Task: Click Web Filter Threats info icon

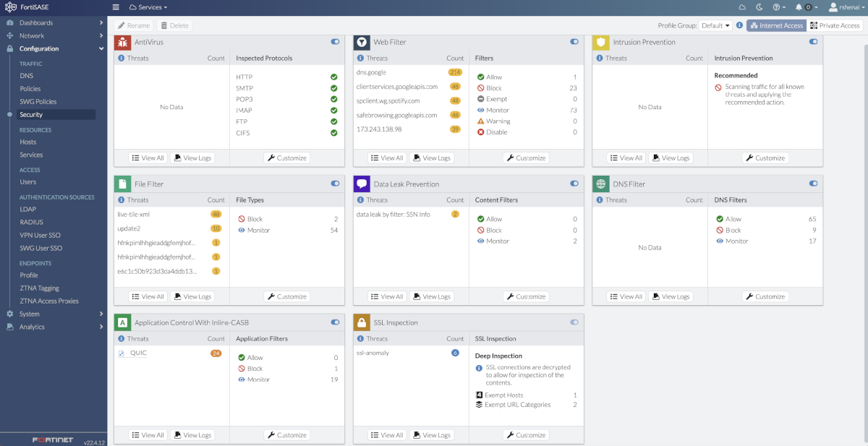Action: 360,58
